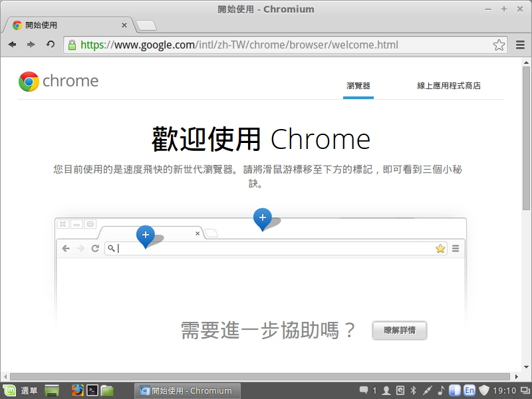Launch Firefox from the taskbar
The width and height of the screenshot is (532, 399).
(77, 391)
